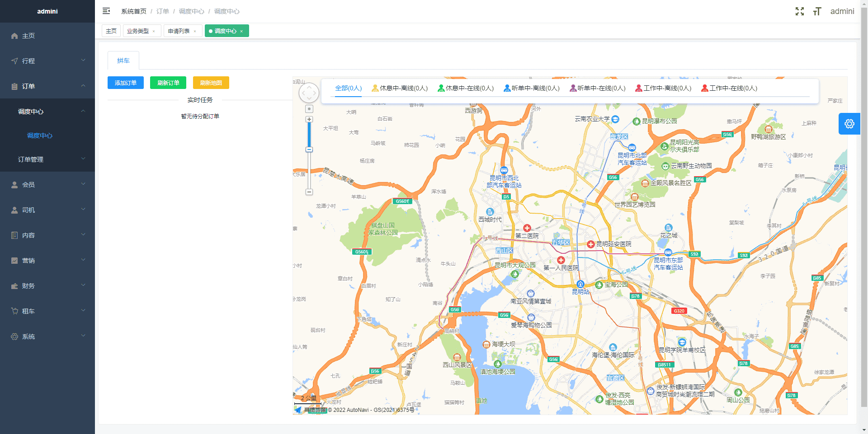
Task: Click the 营销 chart icon
Action: point(14,261)
